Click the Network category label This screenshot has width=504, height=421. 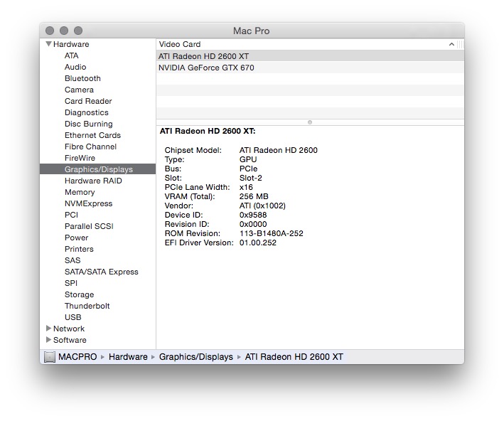tap(69, 329)
